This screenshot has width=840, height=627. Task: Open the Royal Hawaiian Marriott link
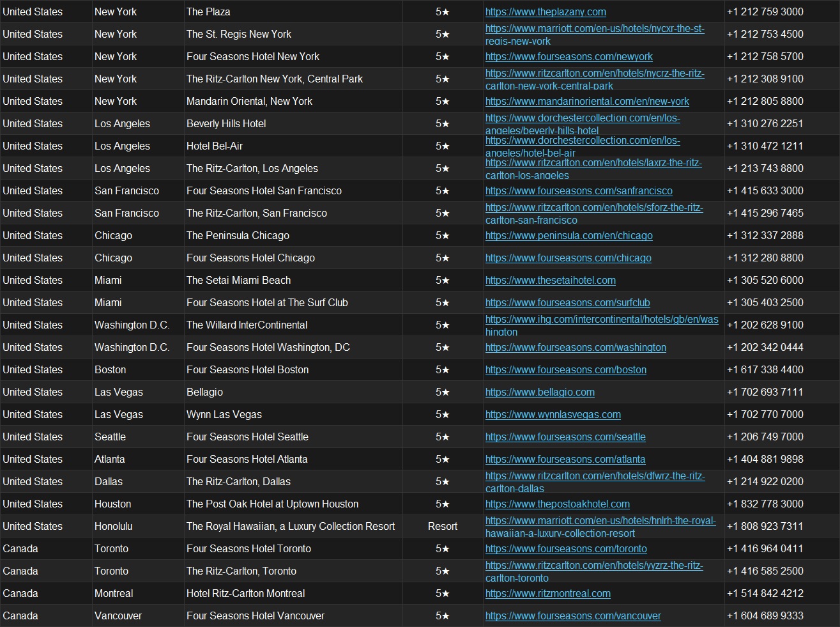pyautogui.click(x=600, y=527)
